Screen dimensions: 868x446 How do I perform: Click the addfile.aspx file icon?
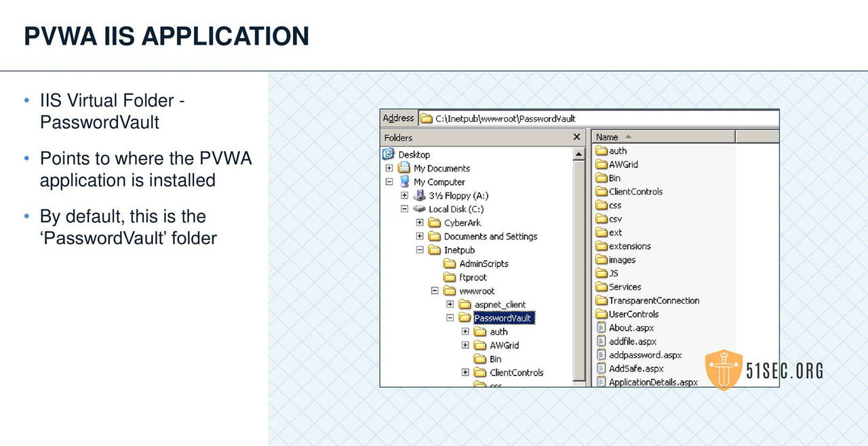click(601, 341)
